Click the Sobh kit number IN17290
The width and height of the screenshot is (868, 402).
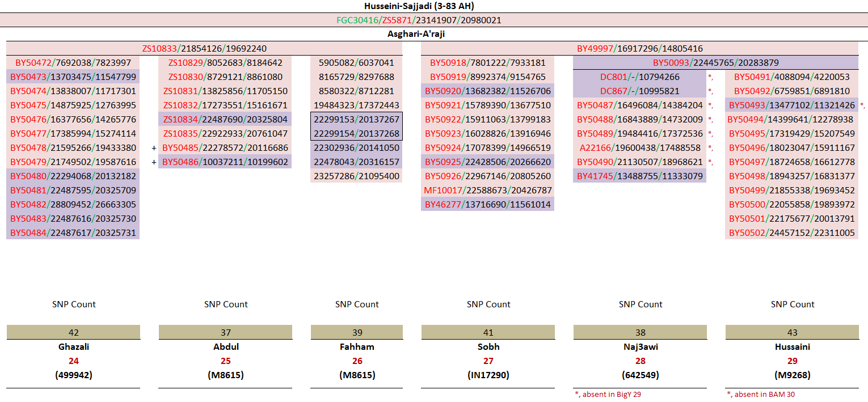488,375
